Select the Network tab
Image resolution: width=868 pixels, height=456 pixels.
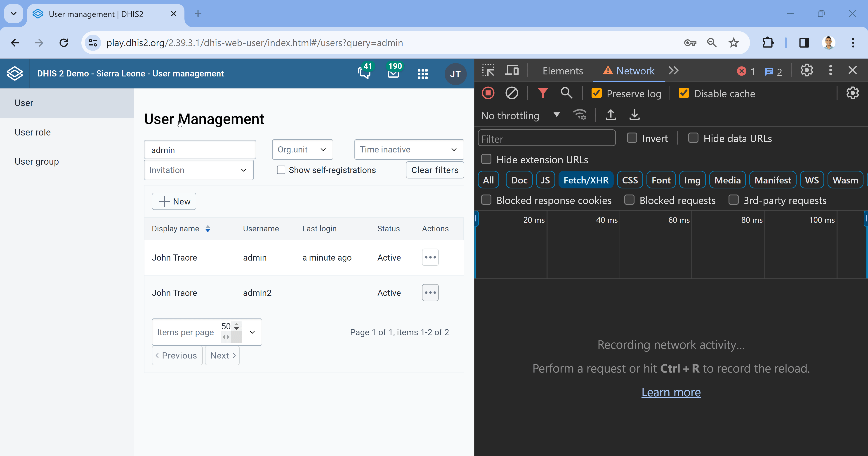click(629, 71)
